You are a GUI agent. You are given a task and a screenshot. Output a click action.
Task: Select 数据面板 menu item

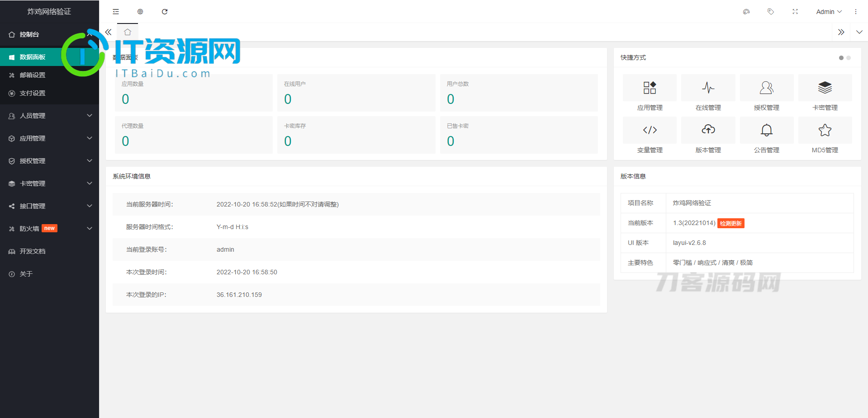[x=49, y=57]
